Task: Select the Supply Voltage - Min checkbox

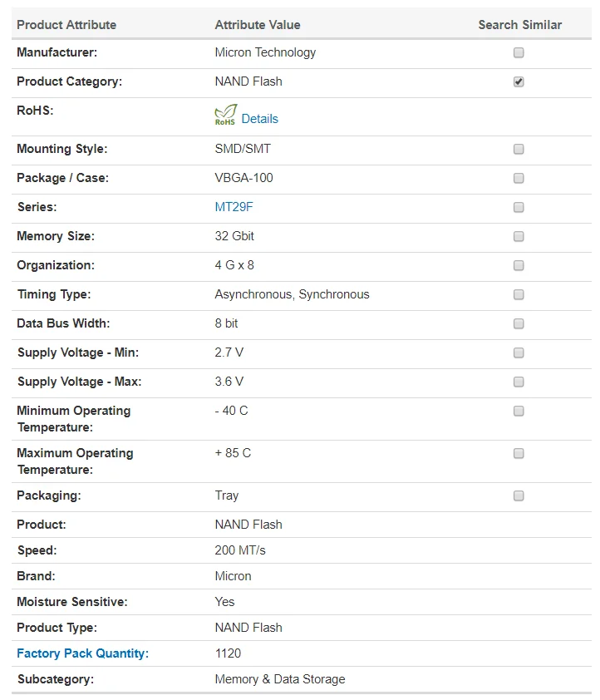Action: click(x=519, y=352)
